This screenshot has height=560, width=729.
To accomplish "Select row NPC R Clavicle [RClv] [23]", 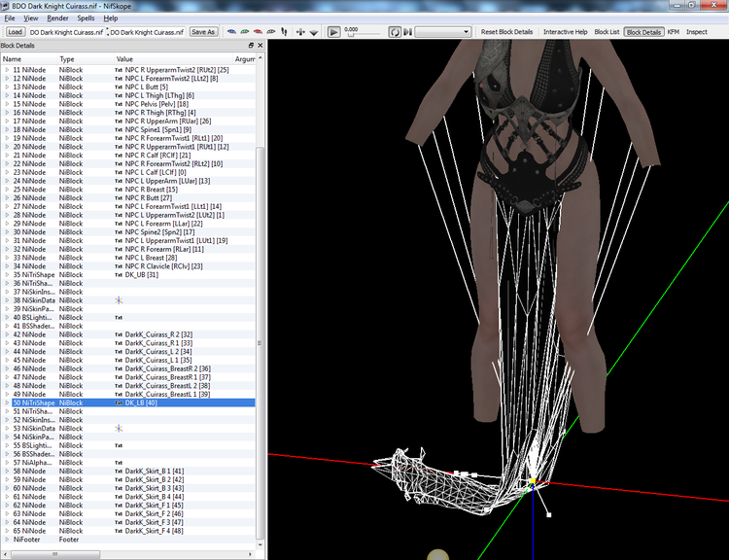I will click(x=128, y=266).
